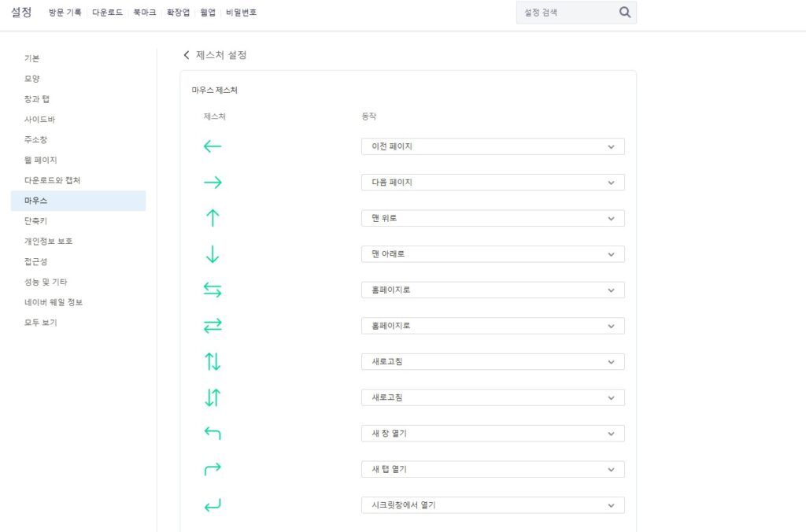Viewport: 806px width, 532px height.
Task: Click the 제스처 설정 heading link
Action: [x=221, y=55]
